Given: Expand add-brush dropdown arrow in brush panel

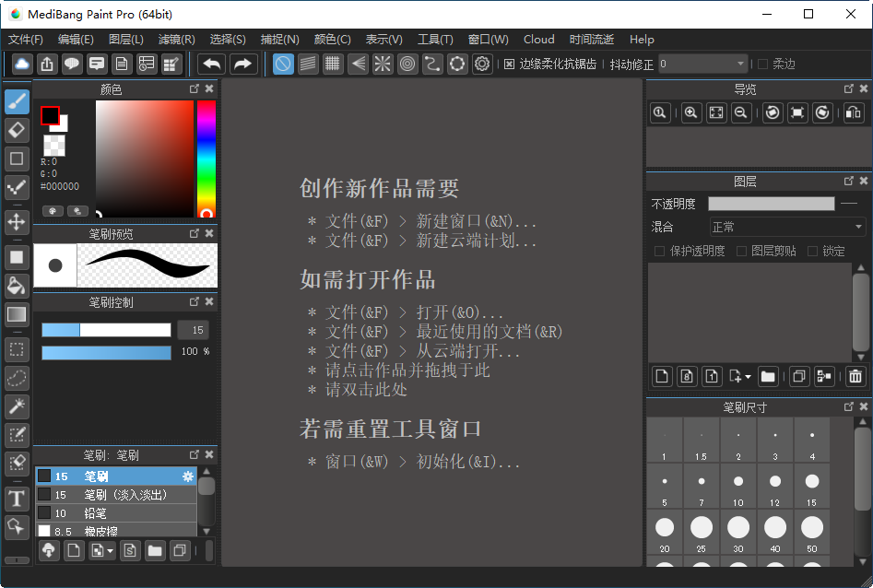Looking at the screenshot, I should pos(111,551).
